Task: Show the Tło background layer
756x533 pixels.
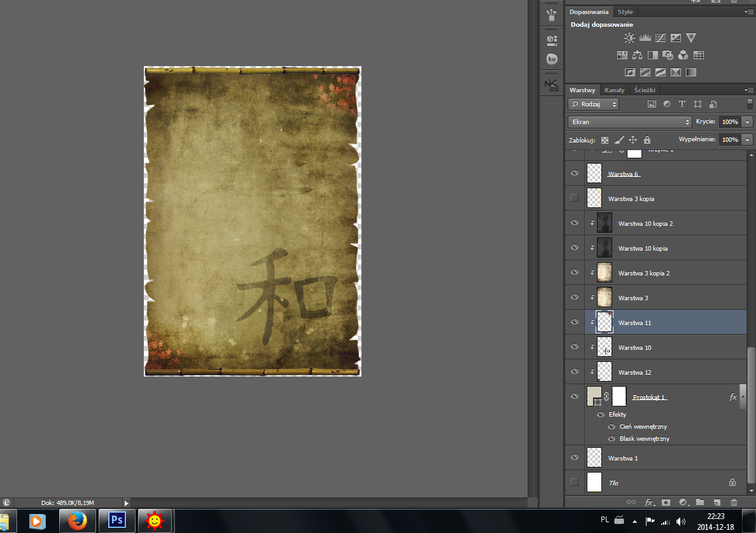Action: [574, 482]
